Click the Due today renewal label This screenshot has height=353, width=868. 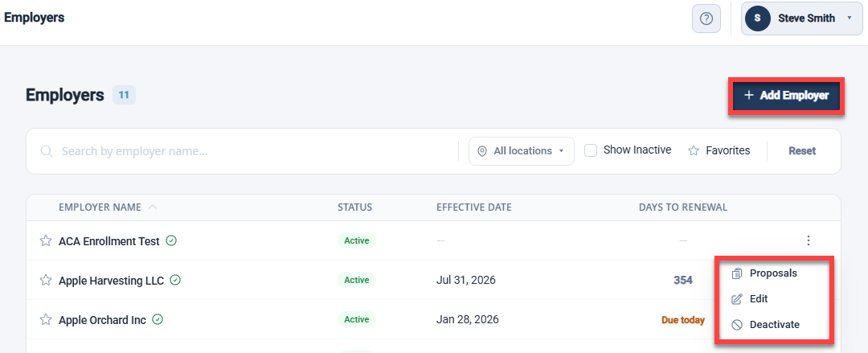click(683, 320)
